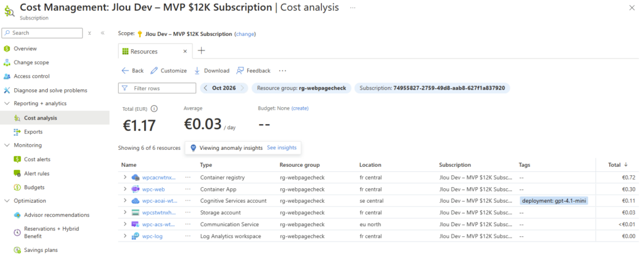The width and height of the screenshot is (644, 257).
Task: Click the create budget link
Action: [x=300, y=108]
